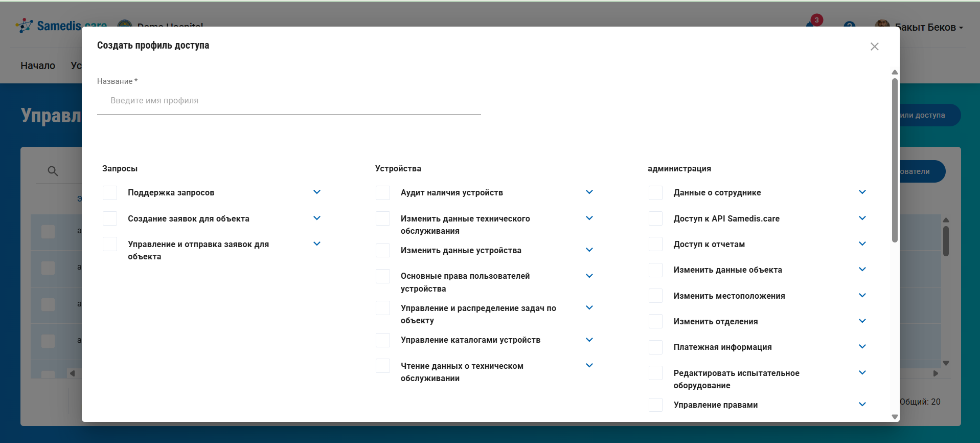Enable Доступ к API Samedis.care checkbox

(x=656, y=218)
